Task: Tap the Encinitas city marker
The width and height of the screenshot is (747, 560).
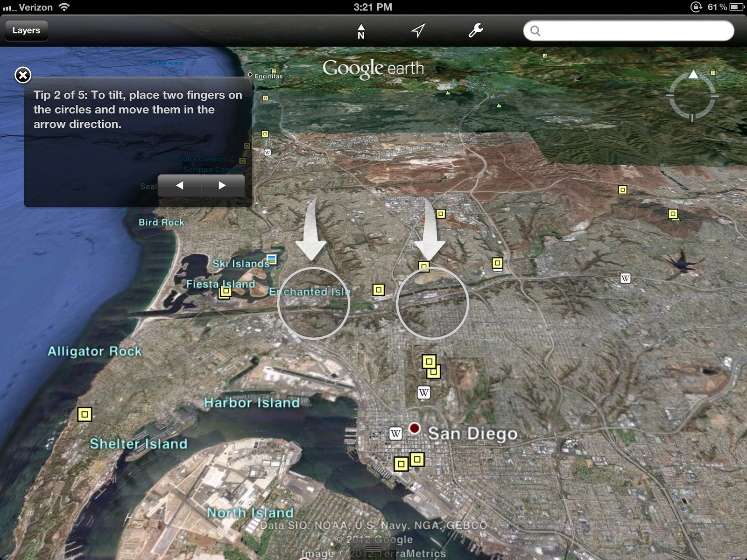Action: 250,75
